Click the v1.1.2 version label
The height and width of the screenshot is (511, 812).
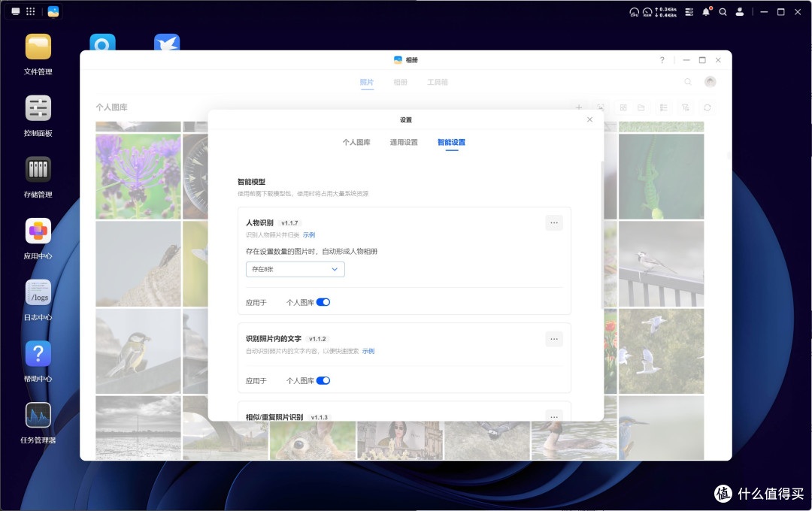click(x=317, y=339)
